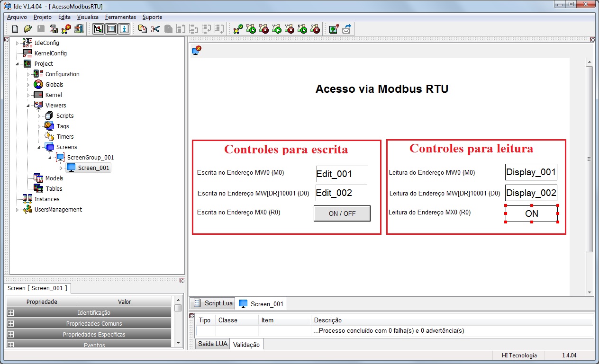Toggle the info panel toolbar button

click(124, 29)
